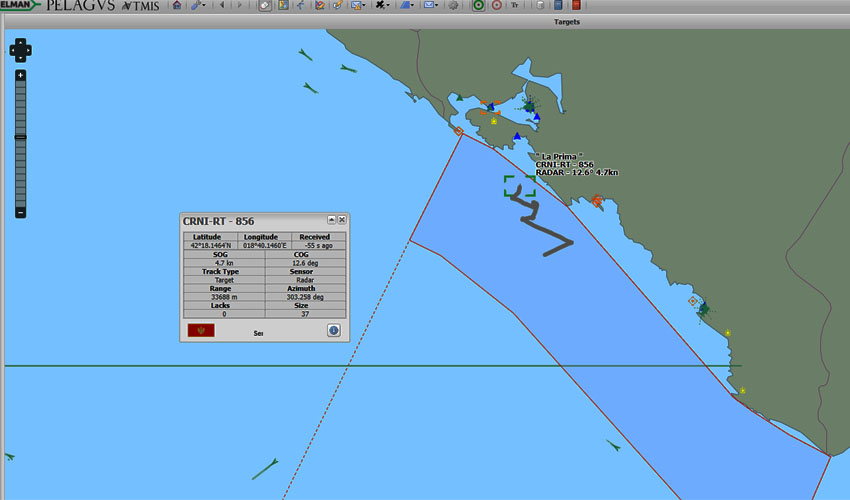The width and height of the screenshot is (850, 500).
Task: Click the red circle target icon
Action: (x=496, y=5)
